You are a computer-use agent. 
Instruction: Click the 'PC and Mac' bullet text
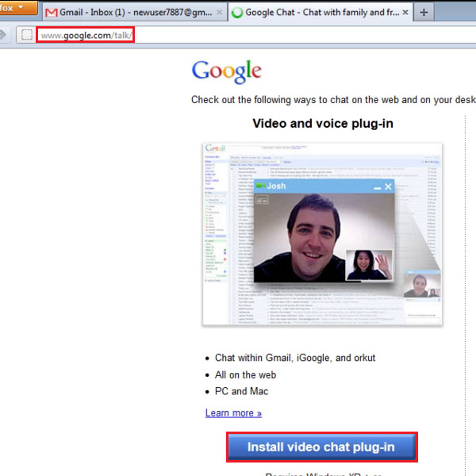(241, 391)
